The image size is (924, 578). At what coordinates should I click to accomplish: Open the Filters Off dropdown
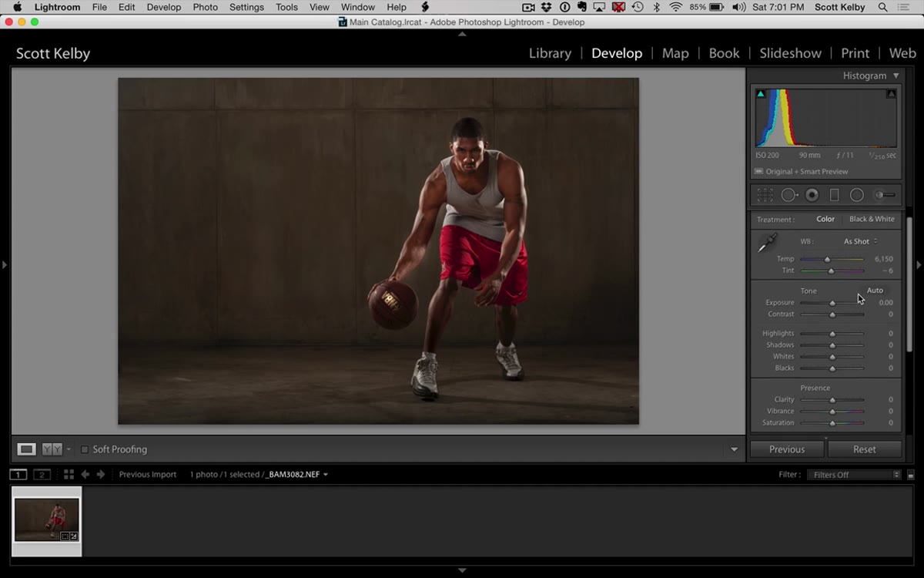(853, 475)
